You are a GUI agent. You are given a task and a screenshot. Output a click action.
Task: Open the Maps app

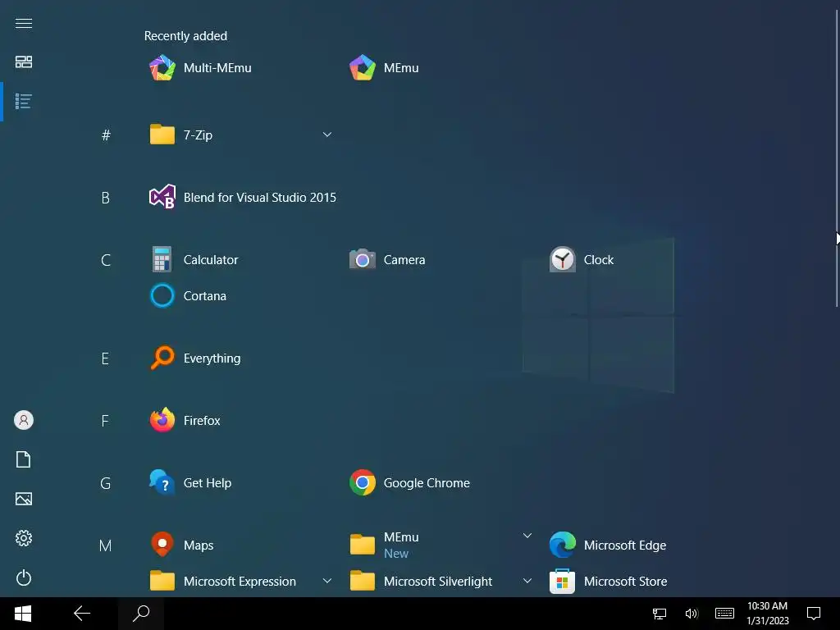[x=181, y=546]
